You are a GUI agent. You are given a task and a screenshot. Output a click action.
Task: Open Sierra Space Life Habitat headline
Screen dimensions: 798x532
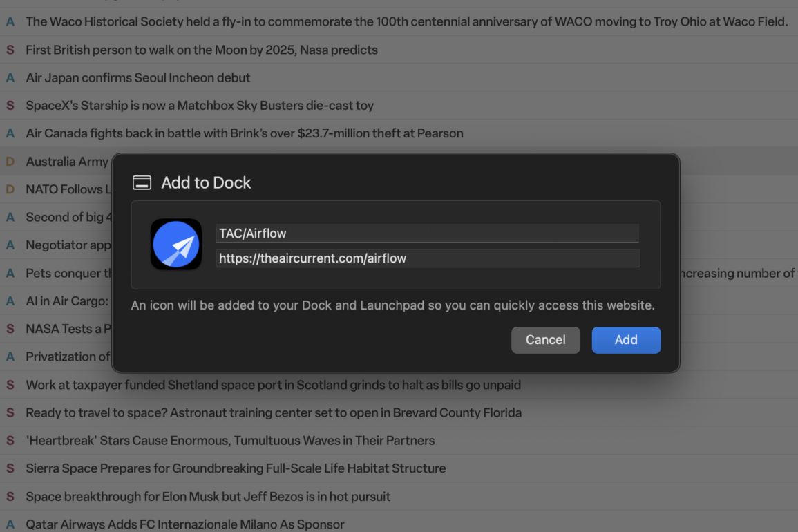[x=236, y=468]
